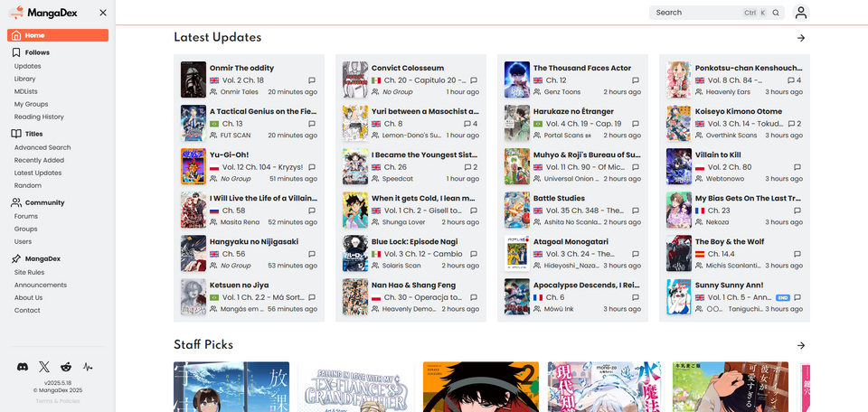868x412 pixels.
Task: Click the Latest Updates arrow icon
Action: coord(800,38)
